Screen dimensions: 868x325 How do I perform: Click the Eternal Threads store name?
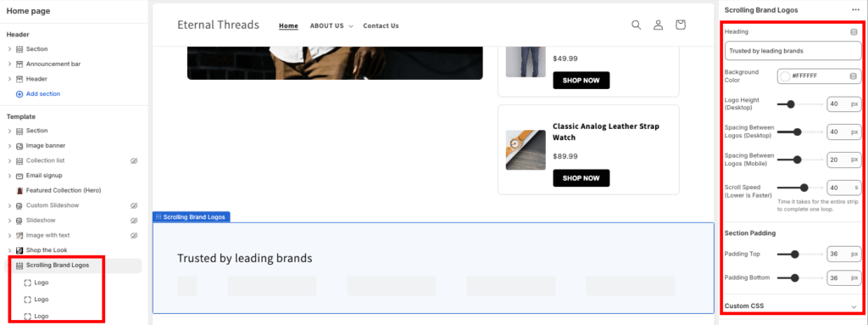(218, 25)
